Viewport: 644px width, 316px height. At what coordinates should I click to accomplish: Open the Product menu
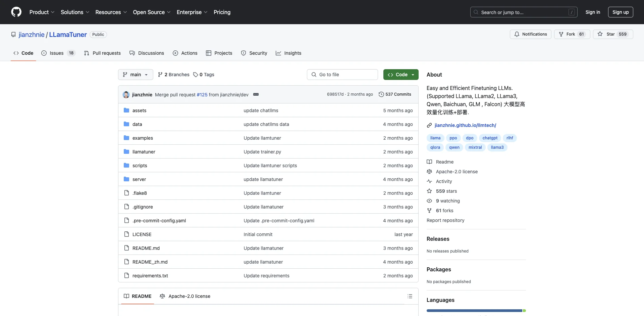(x=42, y=12)
